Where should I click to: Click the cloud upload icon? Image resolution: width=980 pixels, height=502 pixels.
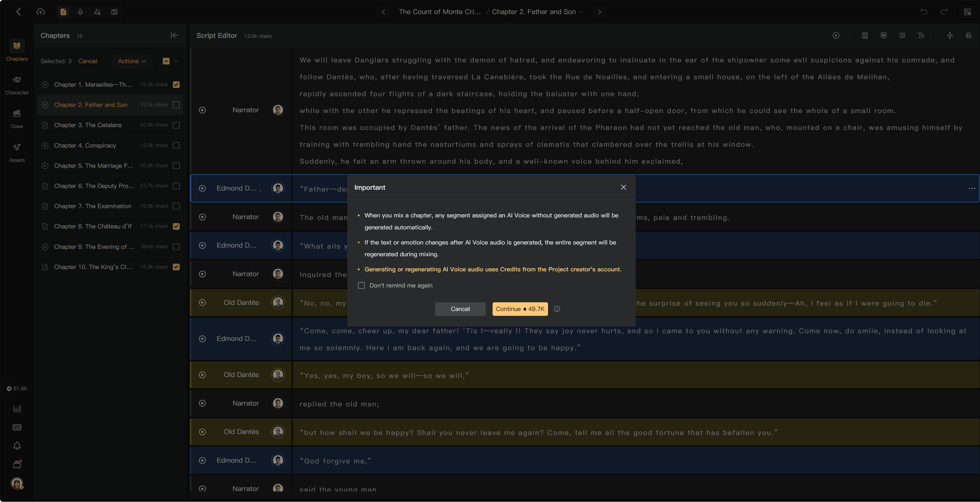pyautogui.click(x=41, y=12)
